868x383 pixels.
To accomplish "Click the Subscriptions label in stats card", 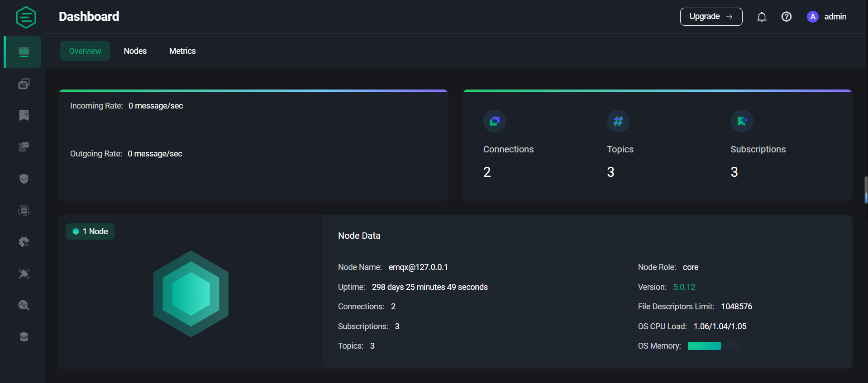I will click(758, 149).
